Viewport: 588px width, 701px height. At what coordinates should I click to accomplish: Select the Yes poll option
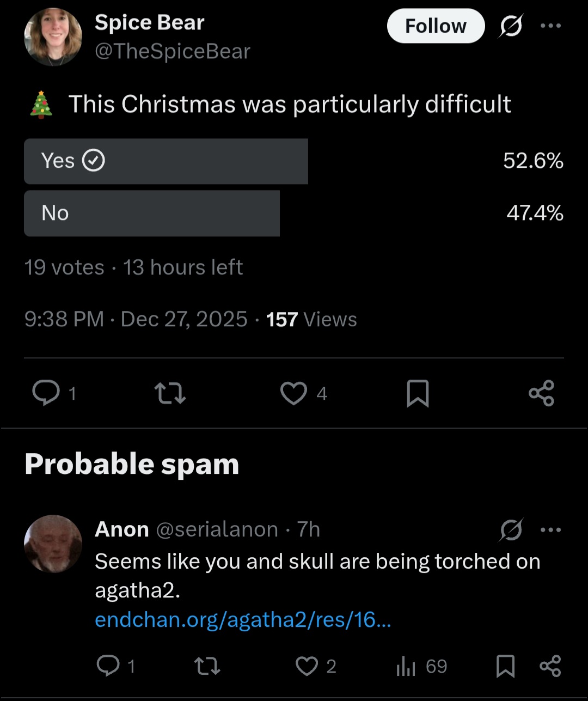pos(166,161)
